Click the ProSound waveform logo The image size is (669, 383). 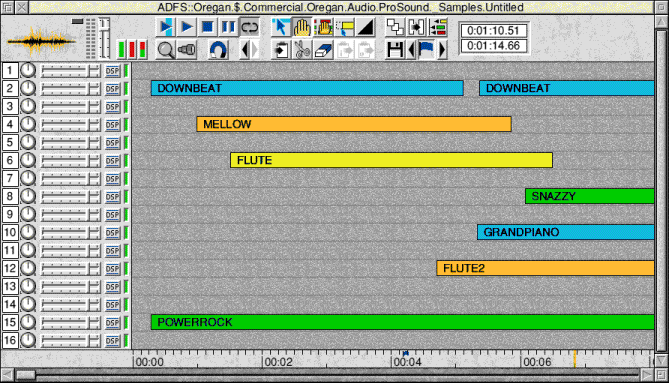pyautogui.click(x=41, y=42)
